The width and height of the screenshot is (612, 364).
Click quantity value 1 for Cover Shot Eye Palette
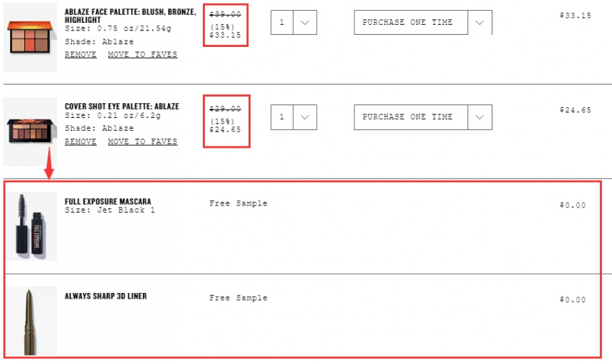pos(282,117)
